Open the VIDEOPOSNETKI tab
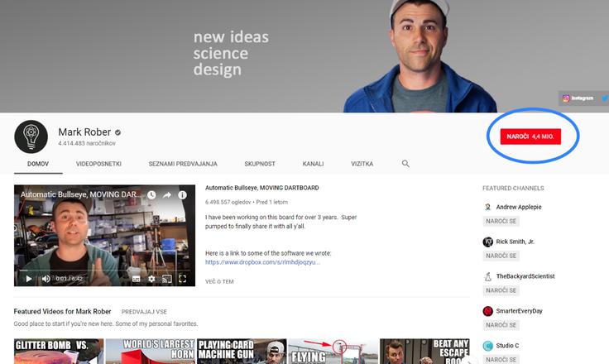The width and height of the screenshot is (609, 364). tap(98, 164)
